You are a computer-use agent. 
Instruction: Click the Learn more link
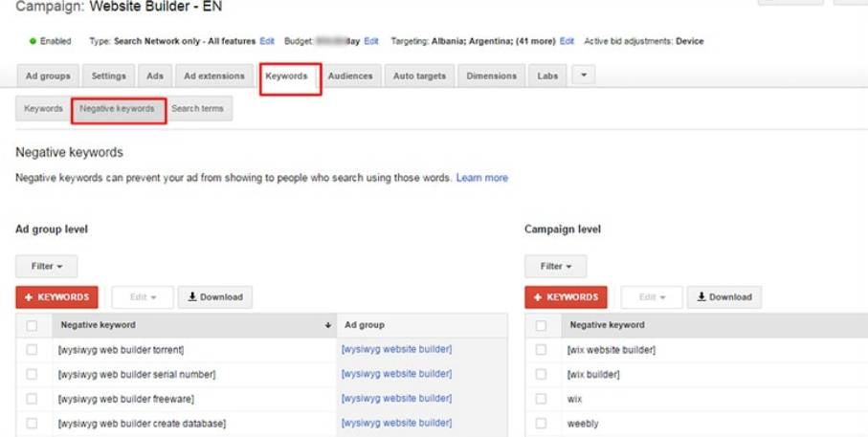click(x=482, y=178)
